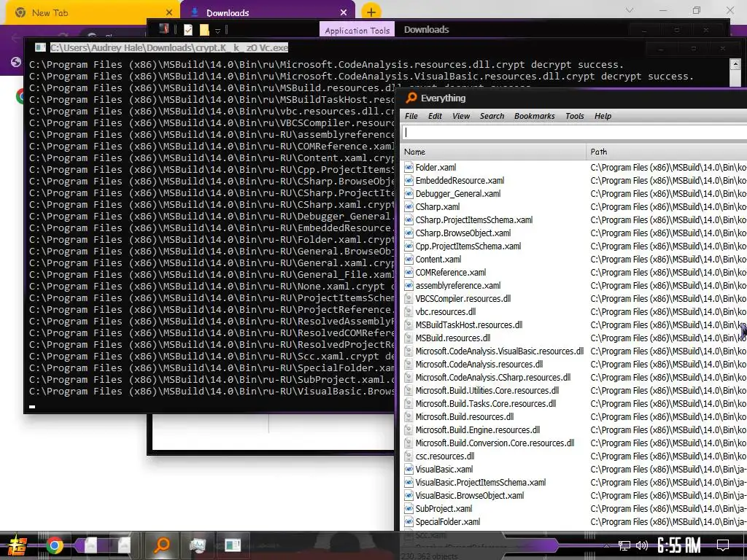Close the Downloads browser tab

tap(344, 12)
